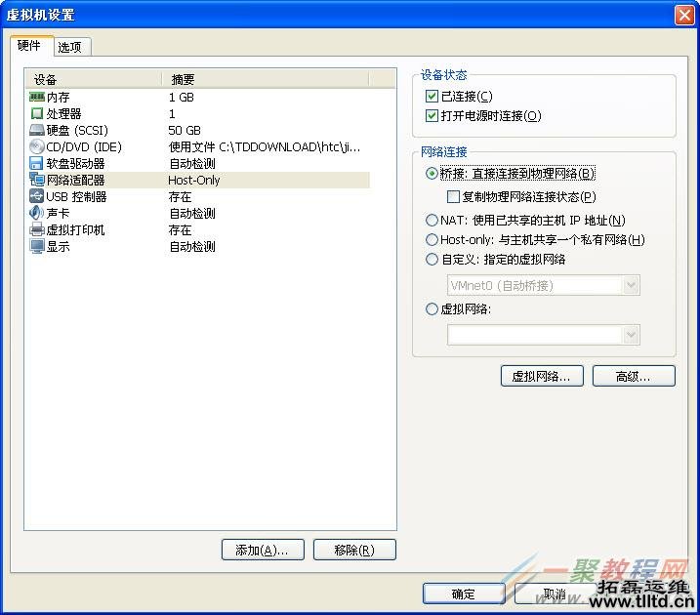The height and width of the screenshot is (615, 700).
Task: Select the sound card (声卡) icon
Action: click(36, 213)
